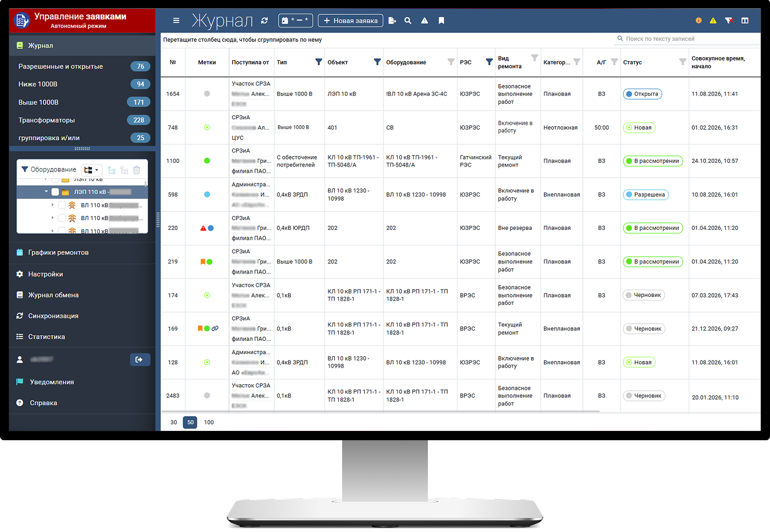Click the logout icon in sidebar
Screen dimensions: 770x532
pyautogui.click(x=140, y=359)
